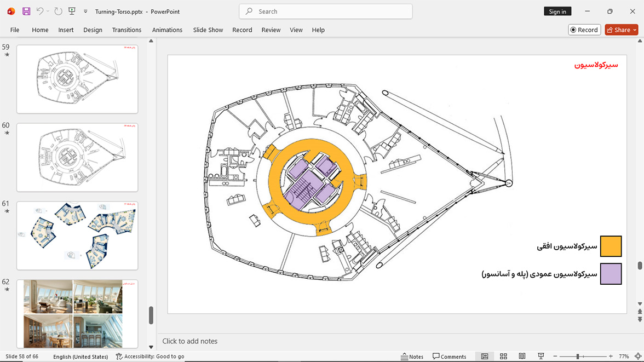This screenshot has width=644, height=362.
Task: Open the Review tab
Action: click(x=271, y=30)
